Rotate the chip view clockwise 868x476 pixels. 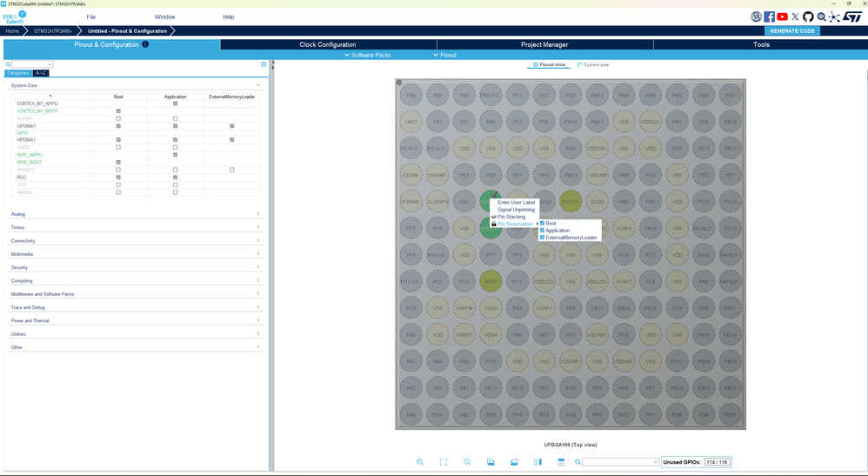pos(491,461)
